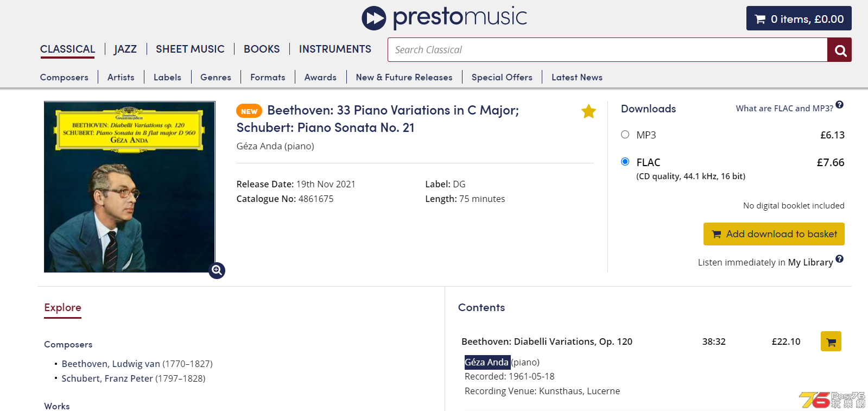
Task: Zoom album cover with magnifier icon
Action: 217,270
